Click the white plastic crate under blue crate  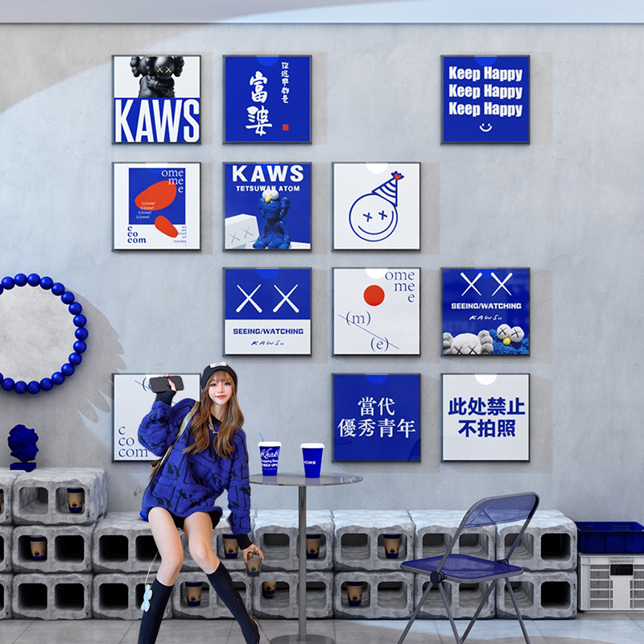tap(611, 582)
